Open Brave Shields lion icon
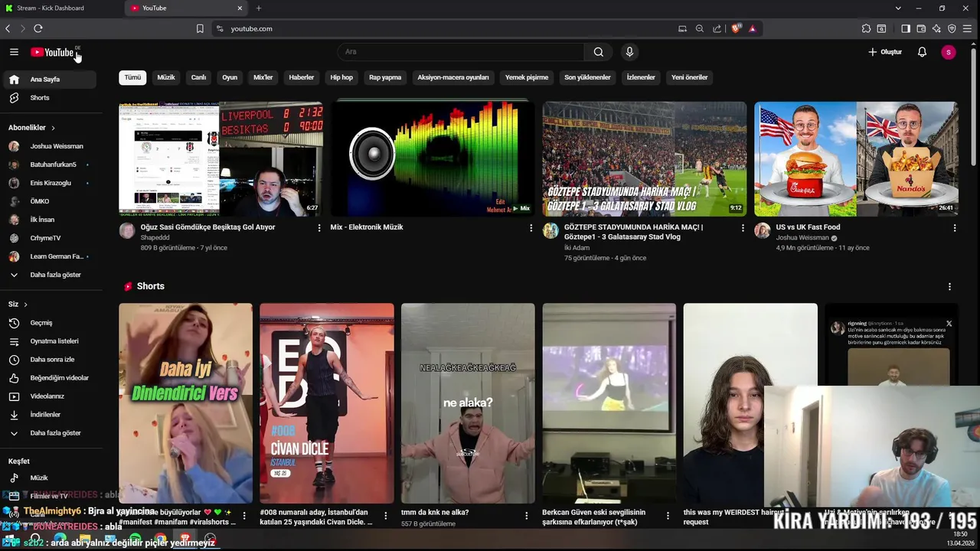This screenshot has height=551, width=980. coord(736,28)
